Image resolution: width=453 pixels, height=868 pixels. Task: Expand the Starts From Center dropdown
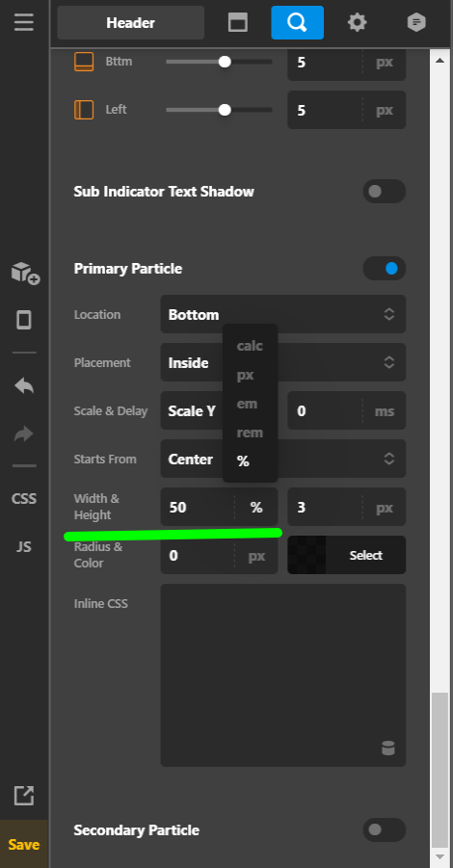tap(283, 459)
